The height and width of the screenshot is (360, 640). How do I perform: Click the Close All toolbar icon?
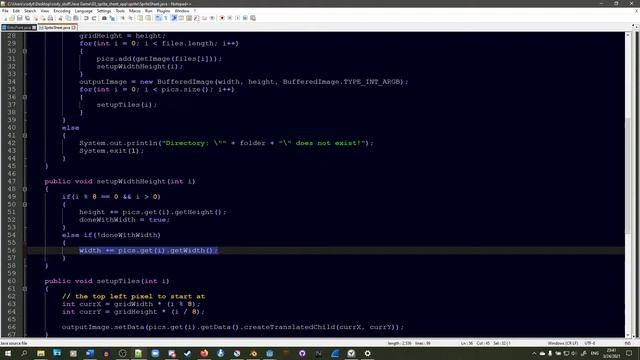[43, 18]
